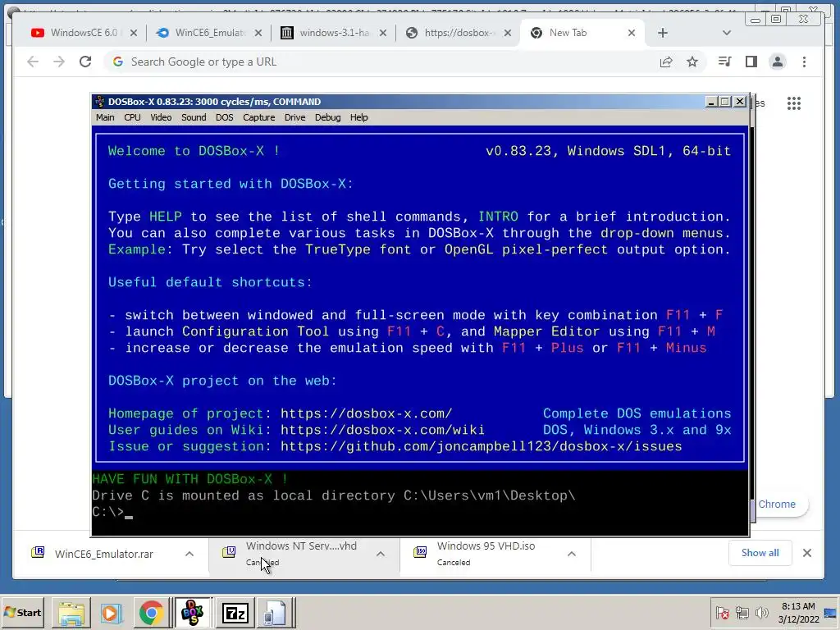840x630 pixels.
Task: Open the Help menu in DOSBox-X
Action: point(359,117)
